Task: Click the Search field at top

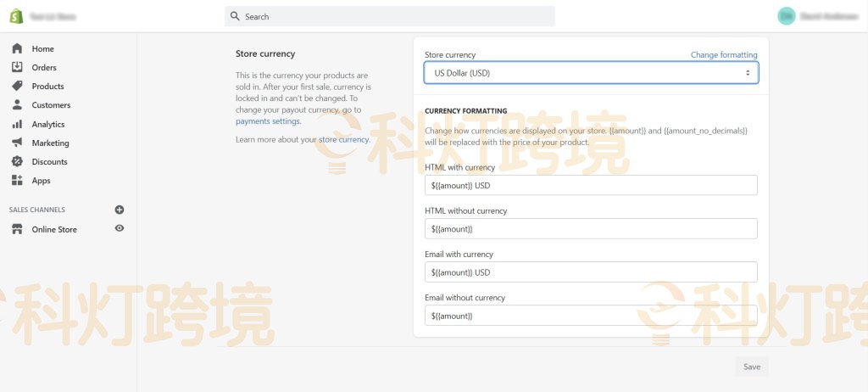Action: [390, 16]
